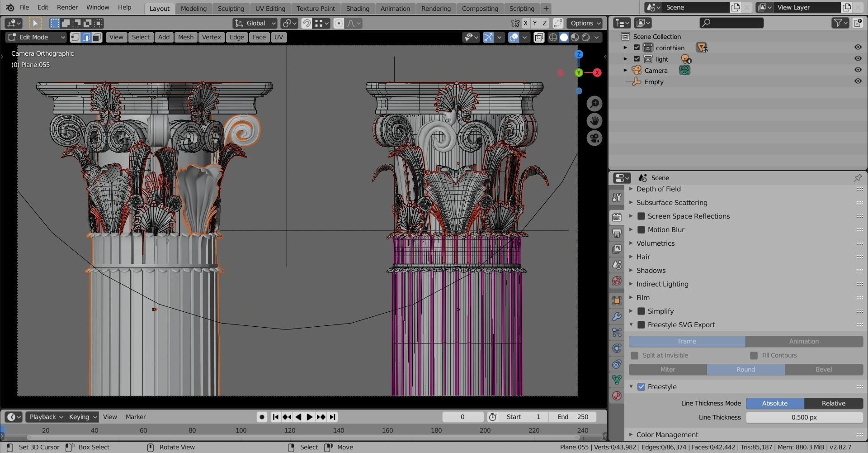Open the Playback dropdown
Viewport: 868px width, 453px height.
coord(46,417)
